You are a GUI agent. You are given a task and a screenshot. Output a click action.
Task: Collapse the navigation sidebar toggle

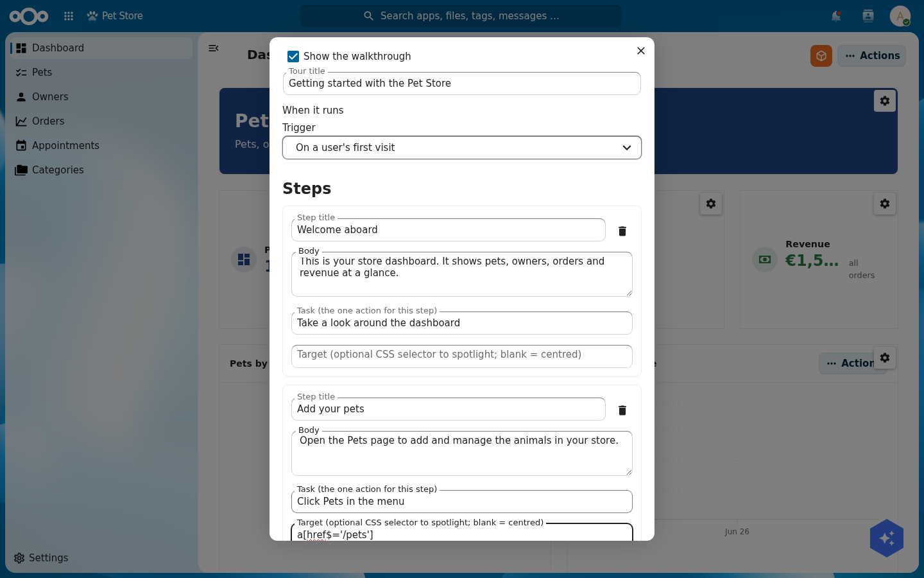tap(214, 48)
